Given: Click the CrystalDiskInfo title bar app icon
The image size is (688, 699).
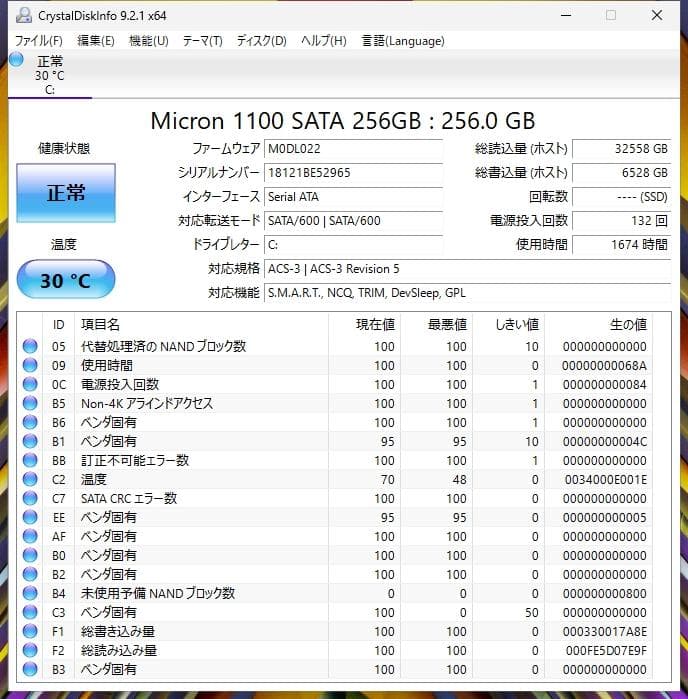Looking at the screenshot, I should click(x=24, y=15).
